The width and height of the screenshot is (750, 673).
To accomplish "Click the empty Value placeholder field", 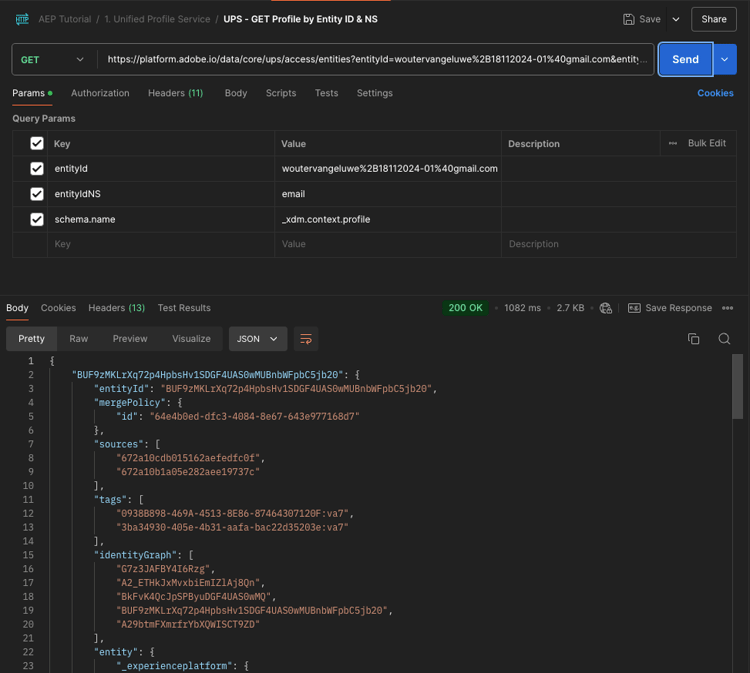I will (x=388, y=244).
